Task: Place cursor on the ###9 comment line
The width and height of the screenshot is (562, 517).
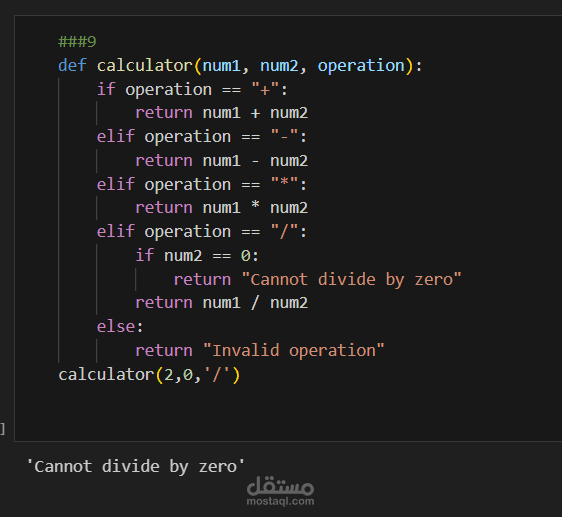Action: (x=77, y=42)
